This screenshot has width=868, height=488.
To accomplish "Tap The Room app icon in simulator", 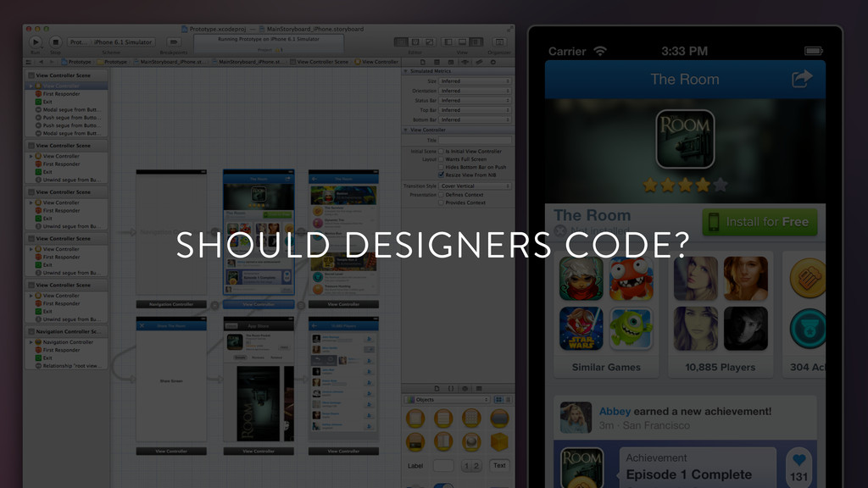I will [x=685, y=139].
